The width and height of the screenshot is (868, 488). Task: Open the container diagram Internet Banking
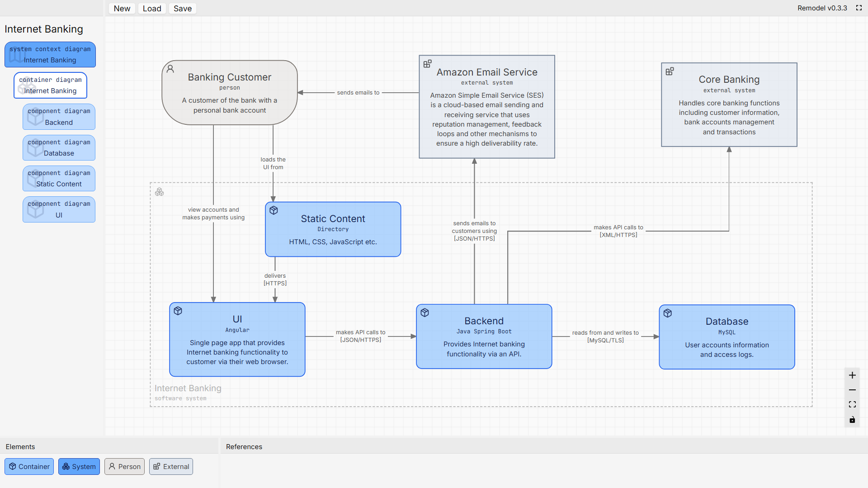pos(50,85)
